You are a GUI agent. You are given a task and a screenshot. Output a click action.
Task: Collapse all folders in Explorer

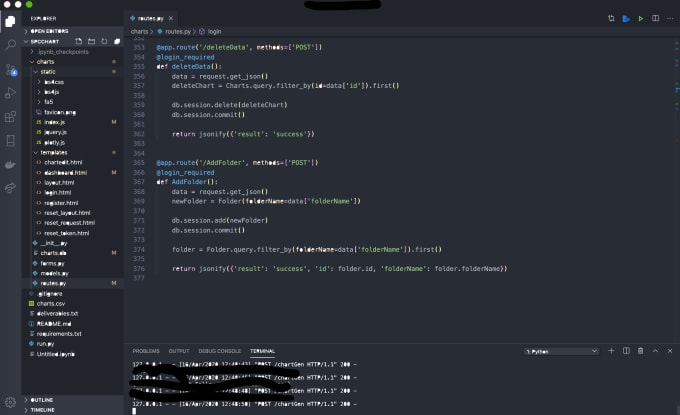point(117,41)
